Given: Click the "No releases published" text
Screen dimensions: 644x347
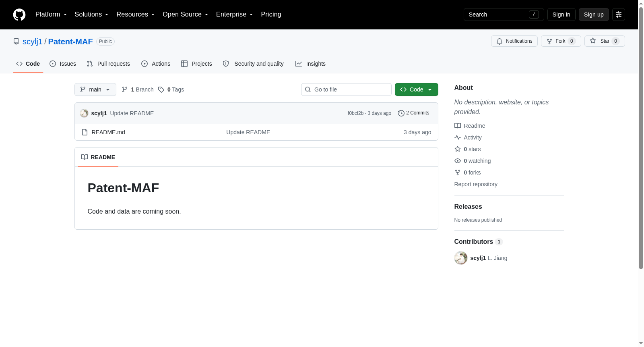Looking at the screenshot, I should [478, 220].
